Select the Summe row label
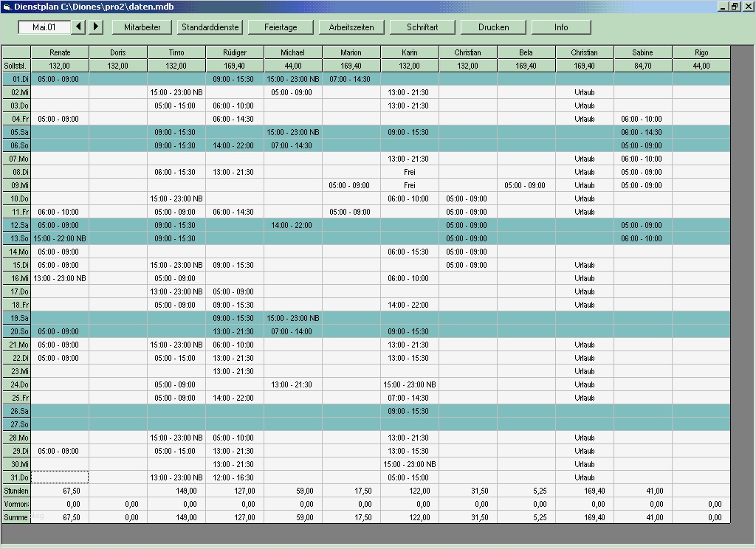Image resolution: width=756 pixels, height=549 pixels. tap(16, 517)
